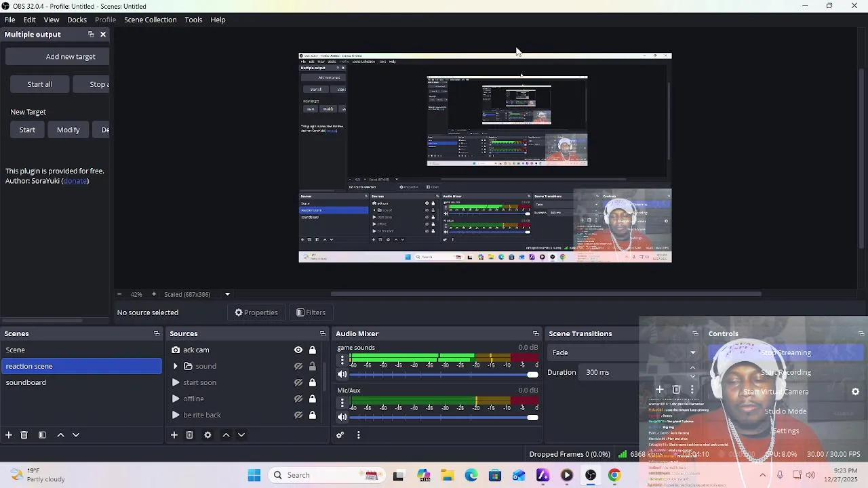Lock the sound group source
868x488 pixels.
(313, 366)
